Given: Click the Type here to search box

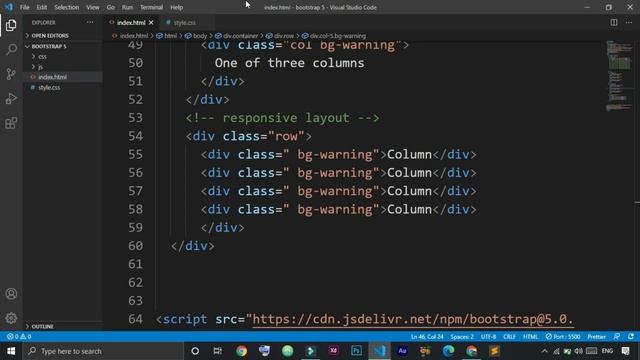Looking at the screenshot, I should point(104,351).
